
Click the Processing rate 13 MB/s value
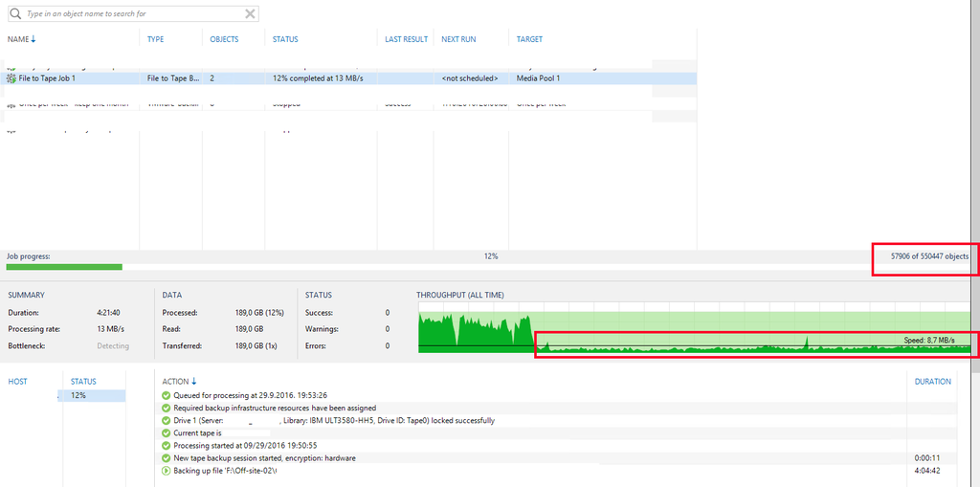111,329
